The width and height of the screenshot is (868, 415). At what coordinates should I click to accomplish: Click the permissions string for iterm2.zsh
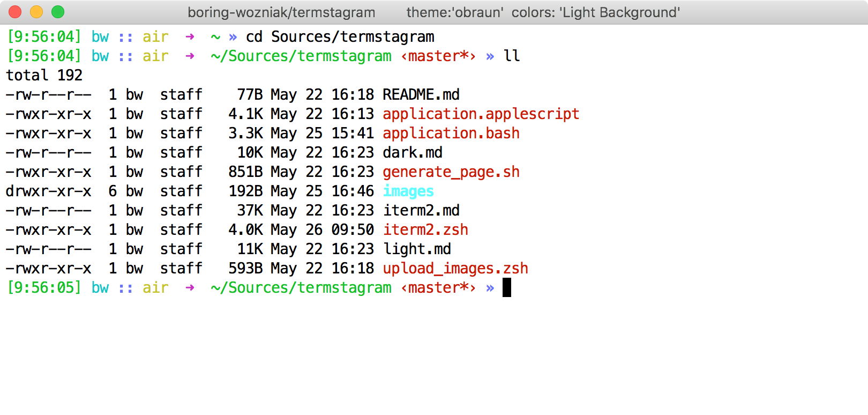(x=49, y=229)
